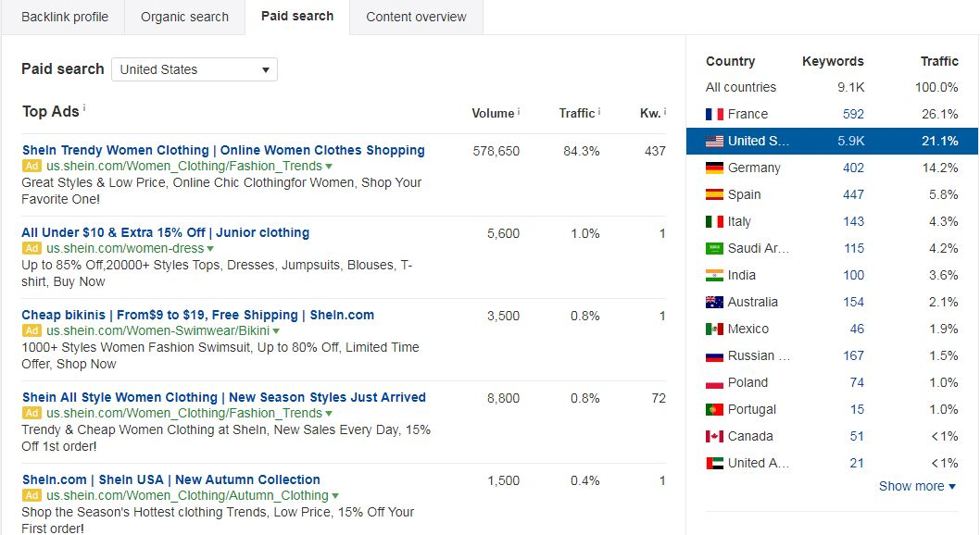
Task: Open the Content overview tab
Action: [x=416, y=17]
